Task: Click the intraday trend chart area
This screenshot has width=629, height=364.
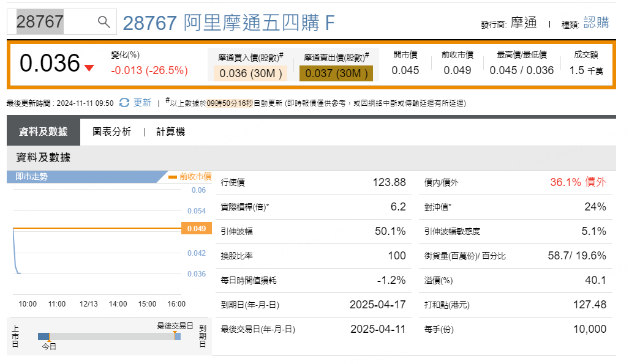Action: coord(97,242)
